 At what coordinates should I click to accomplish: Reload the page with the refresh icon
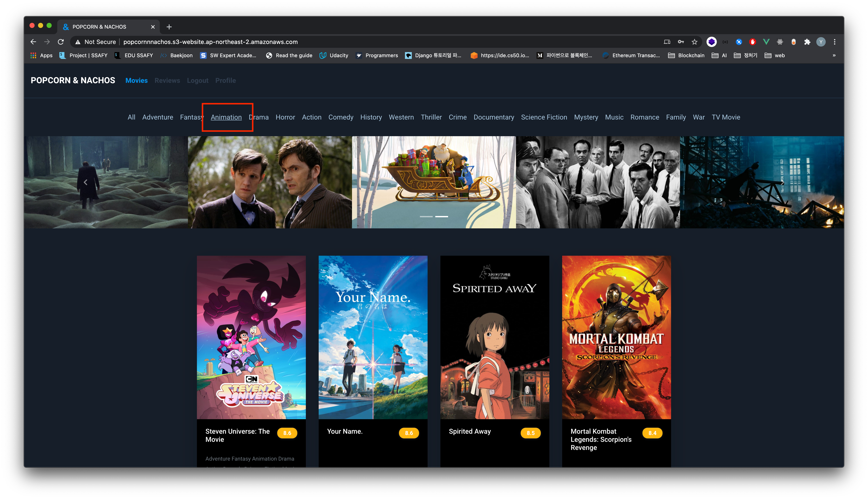pyautogui.click(x=61, y=42)
